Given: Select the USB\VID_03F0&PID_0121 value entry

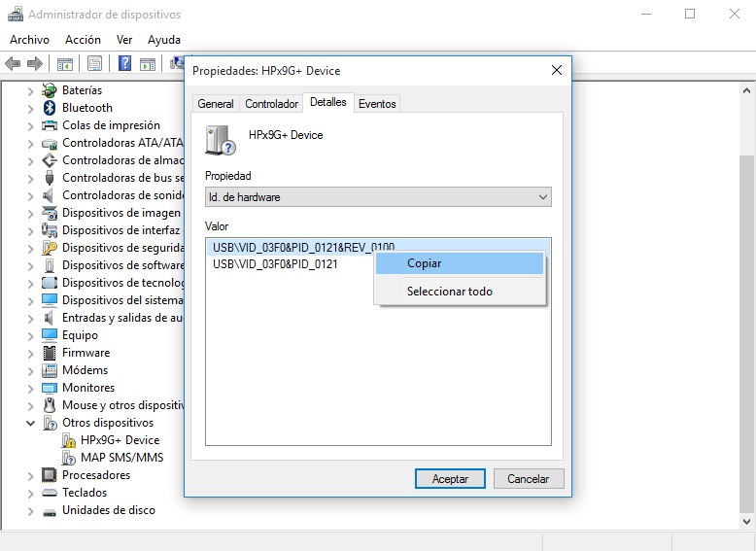Looking at the screenshot, I should (x=275, y=264).
